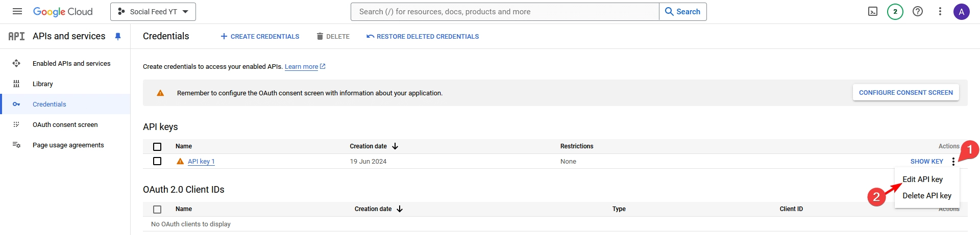Image resolution: width=980 pixels, height=235 pixels.
Task: Click the Delete toolbar button
Action: click(x=333, y=36)
